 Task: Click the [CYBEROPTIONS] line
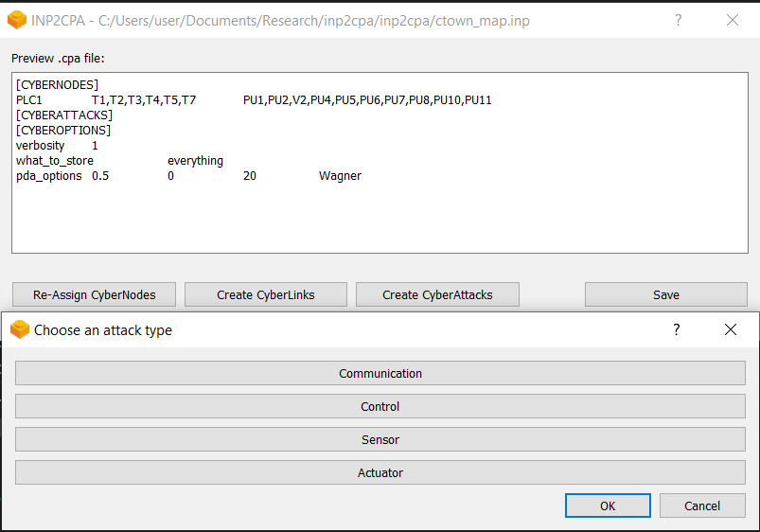(x=63, y=130)
